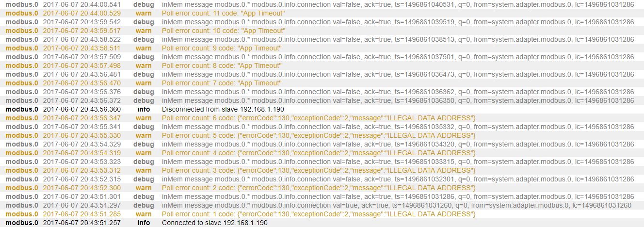Click the 'Poll error count: 3' warning message
644x228 pixels.
click(319, 170)
